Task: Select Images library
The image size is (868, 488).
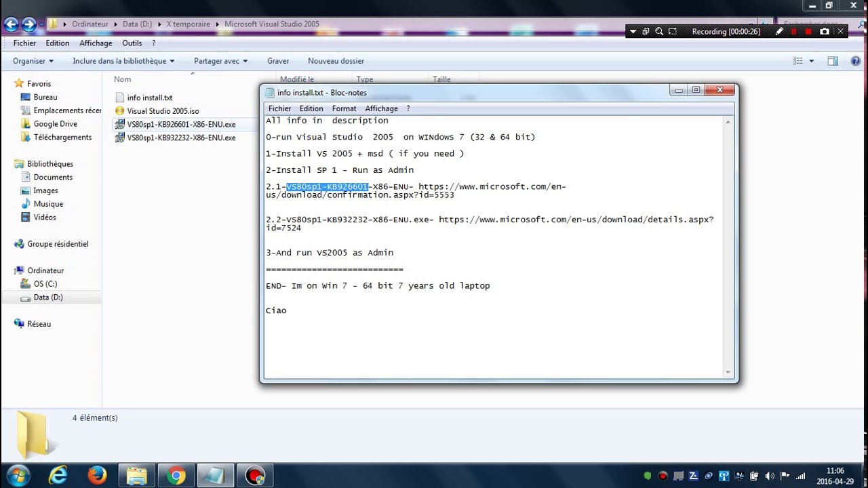Action: (45, 190)
